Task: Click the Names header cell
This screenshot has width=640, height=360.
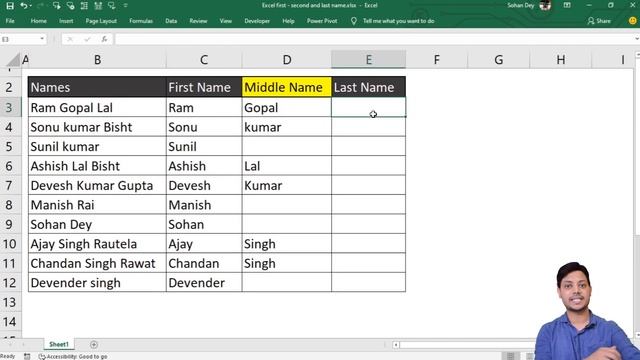Action: (x=97, y=87)
